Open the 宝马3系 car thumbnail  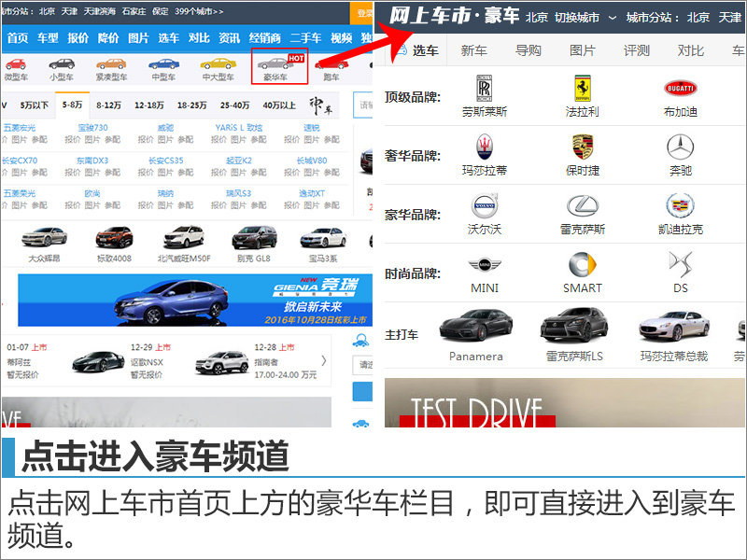323,238
